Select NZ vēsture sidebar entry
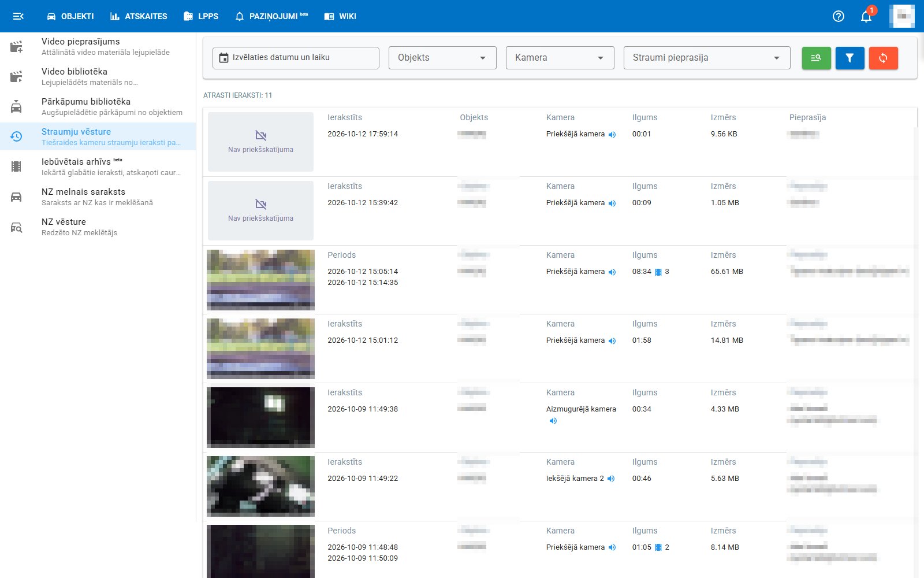This screenshot has height=578, width=924. pos(98,227)
